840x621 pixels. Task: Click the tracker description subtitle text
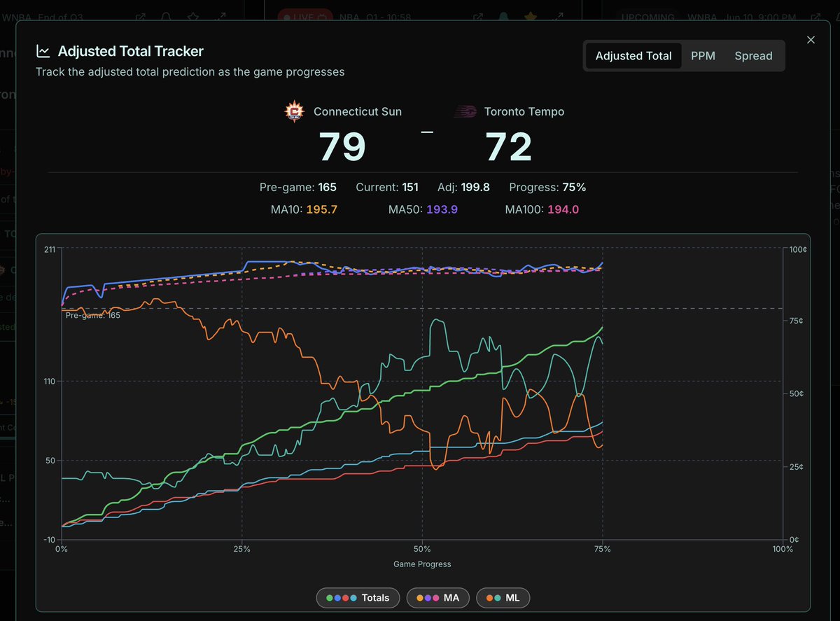tap(190, 71)
